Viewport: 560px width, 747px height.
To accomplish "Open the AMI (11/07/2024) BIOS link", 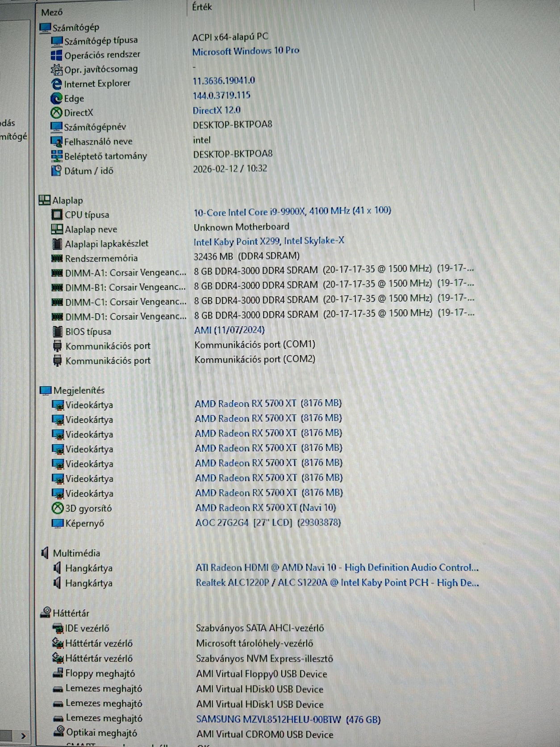I will (x=230, y=330).
